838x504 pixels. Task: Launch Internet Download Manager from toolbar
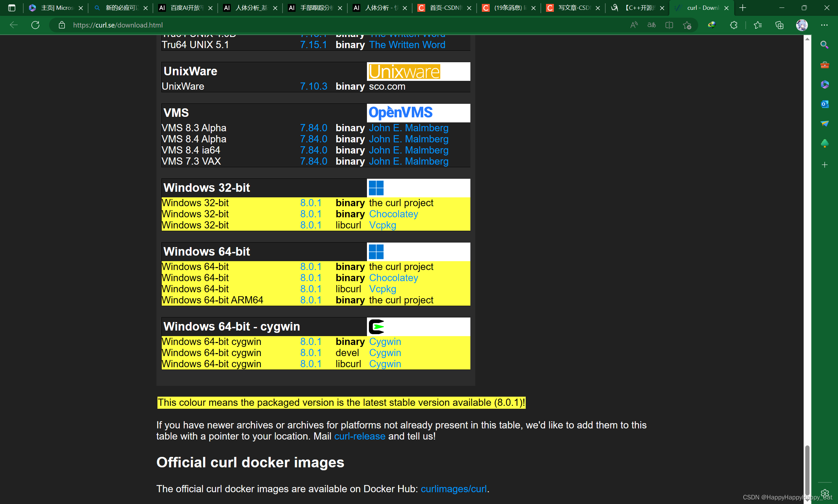[711, 25]
